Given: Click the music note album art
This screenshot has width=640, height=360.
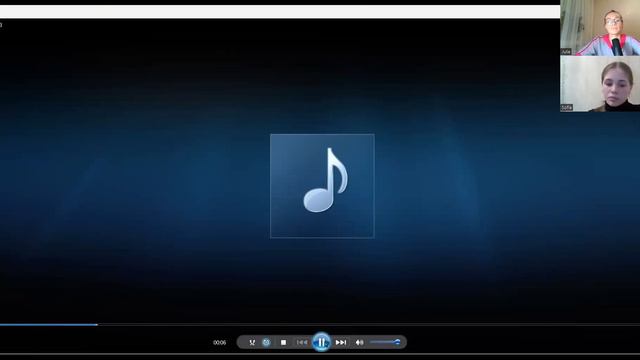Looking at the screenshot, I should click(x=322, y=186).
